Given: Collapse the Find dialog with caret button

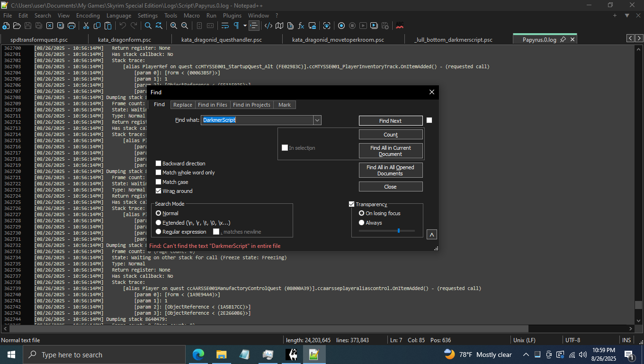Looking at the screenshot, I should point(431,234).
